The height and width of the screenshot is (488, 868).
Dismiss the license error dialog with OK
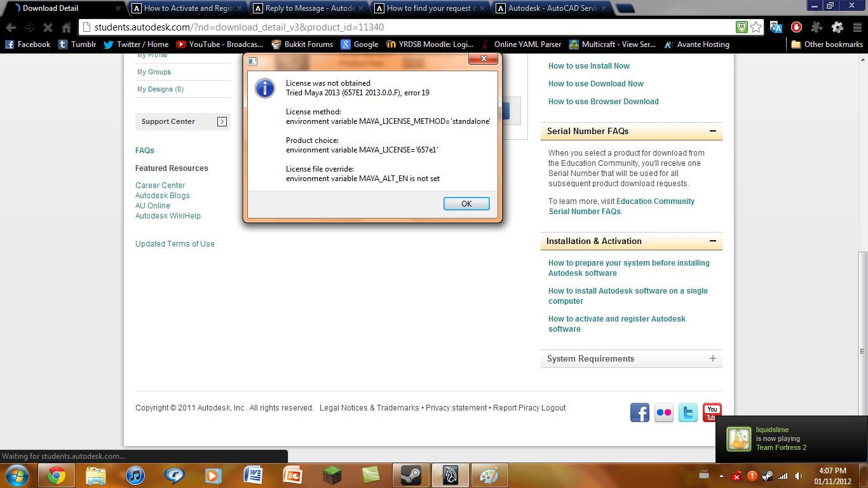coord(466,203)
